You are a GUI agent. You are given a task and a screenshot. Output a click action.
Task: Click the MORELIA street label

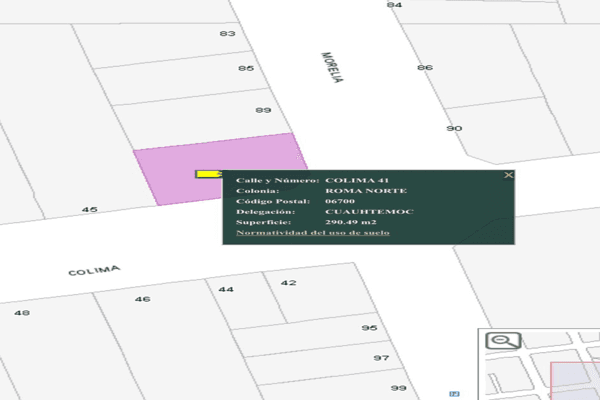(332, 68)
